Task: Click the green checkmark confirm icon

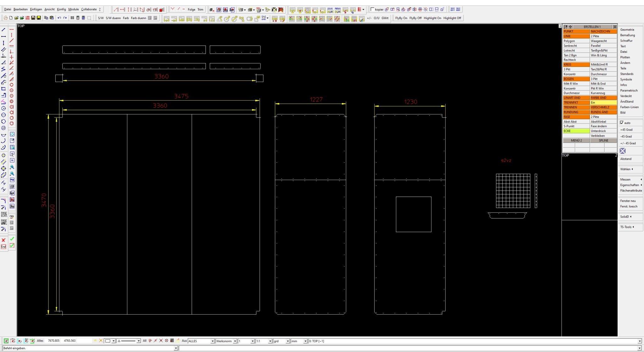Action: pyautogui.click(x=12, y=239)
